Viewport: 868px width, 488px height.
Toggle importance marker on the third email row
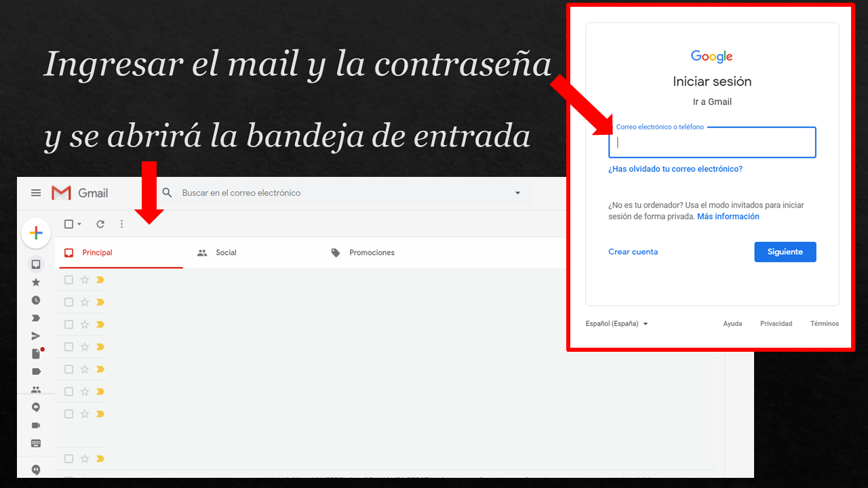[x=100, y=325]
